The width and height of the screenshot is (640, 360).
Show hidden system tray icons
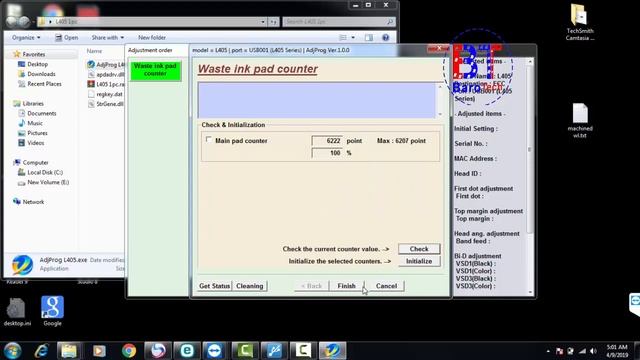point(548,351)
